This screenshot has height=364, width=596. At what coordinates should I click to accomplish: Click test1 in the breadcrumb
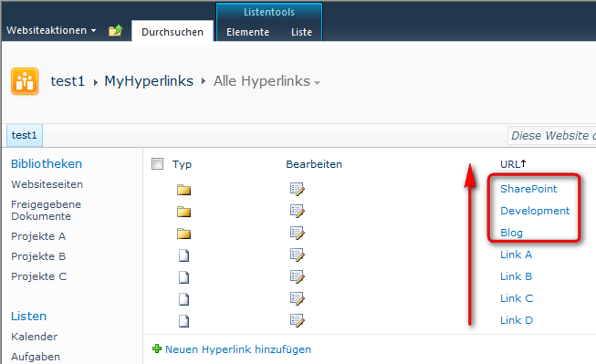coord(68,81)
